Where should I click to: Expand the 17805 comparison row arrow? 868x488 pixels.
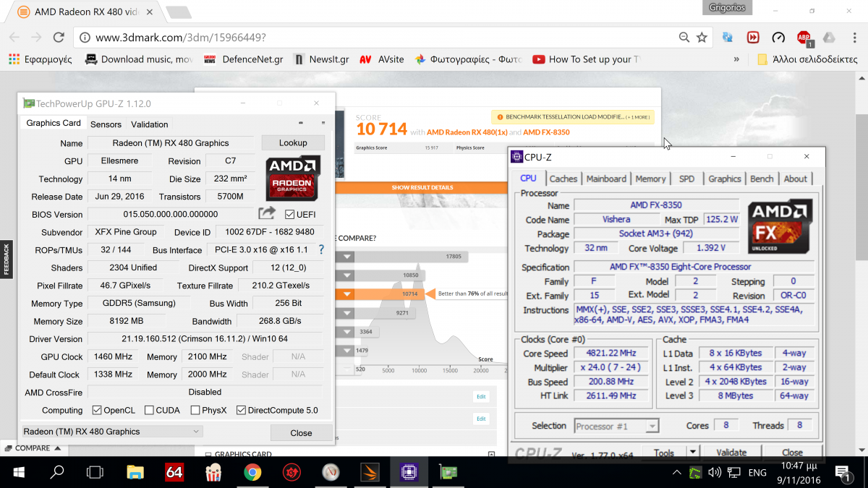[348, 257]
